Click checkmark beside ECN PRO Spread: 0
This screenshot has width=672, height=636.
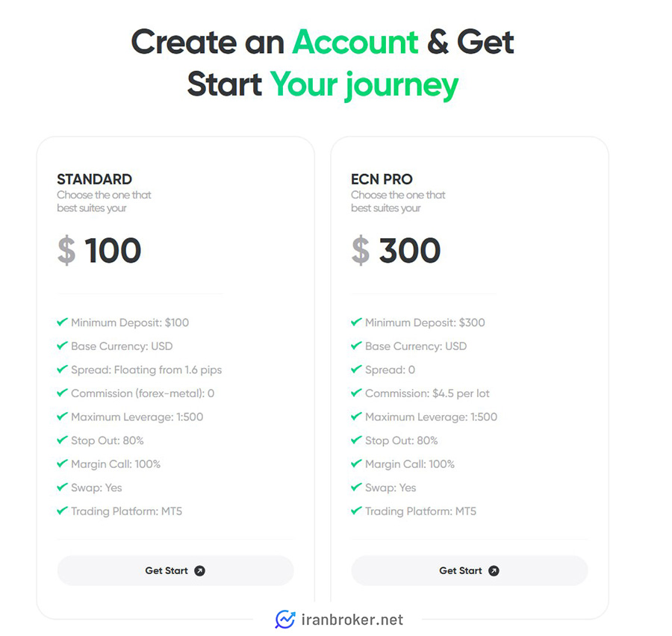pos(356,369)
